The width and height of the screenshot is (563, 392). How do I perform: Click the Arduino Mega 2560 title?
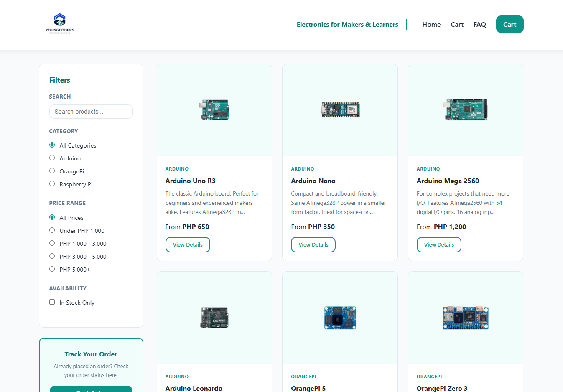[448, 181]
